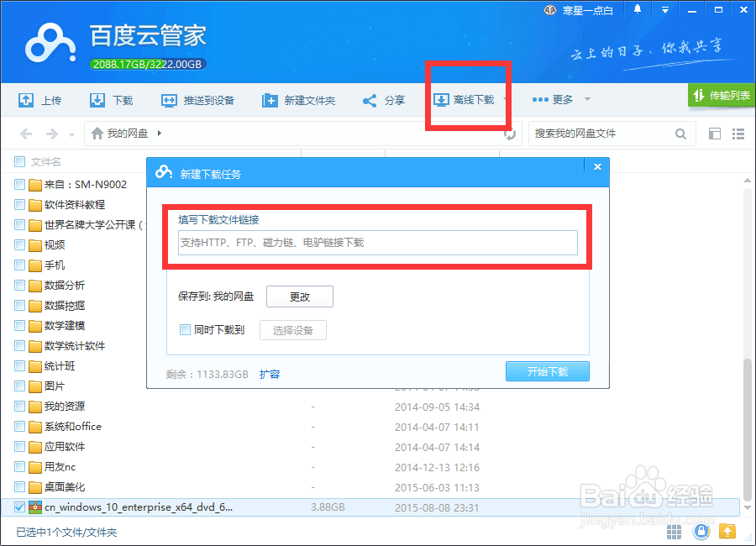The image size is (756, 546).
Task: Open the 传输列表 transfer list
Action: (x=722, y=95)
